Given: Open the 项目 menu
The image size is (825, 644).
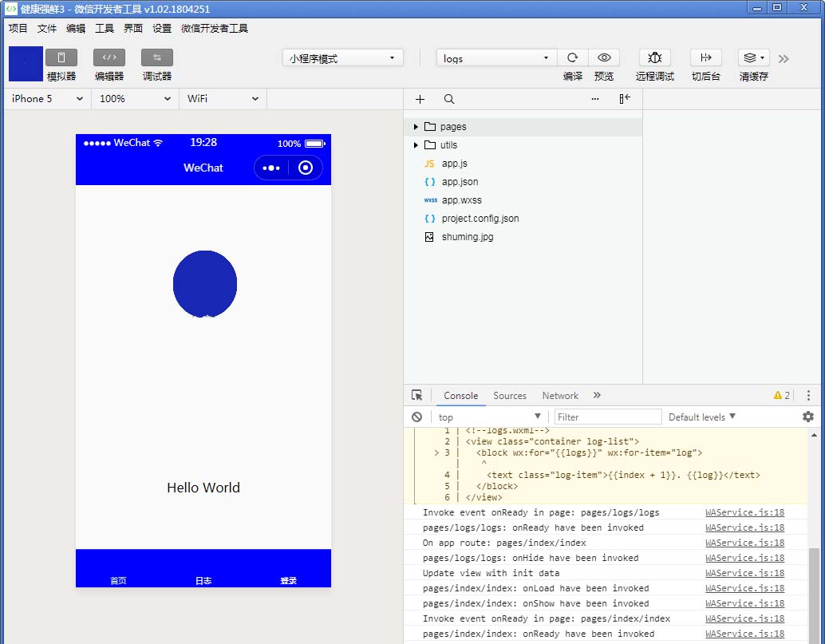Looking at the screenshot, I should tap(18, 28).
